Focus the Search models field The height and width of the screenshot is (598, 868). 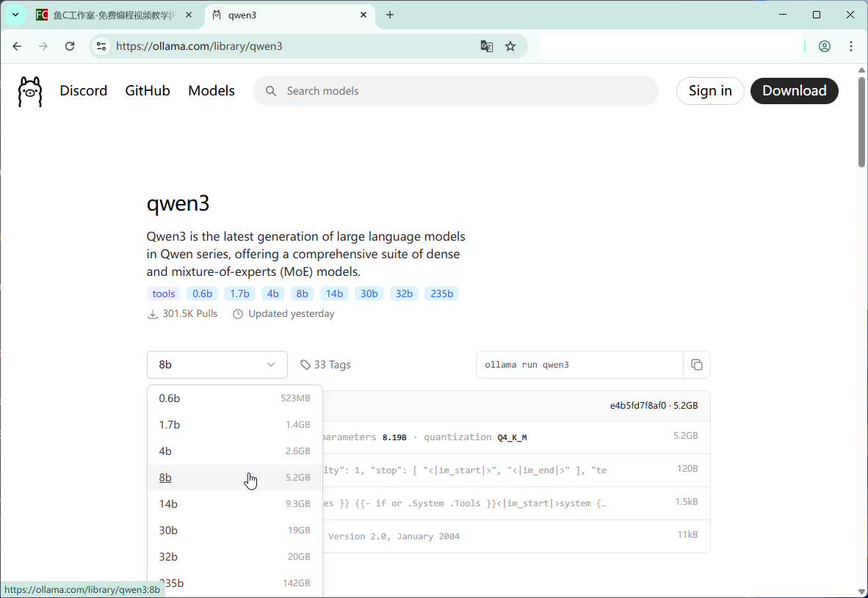pos(455,91)
